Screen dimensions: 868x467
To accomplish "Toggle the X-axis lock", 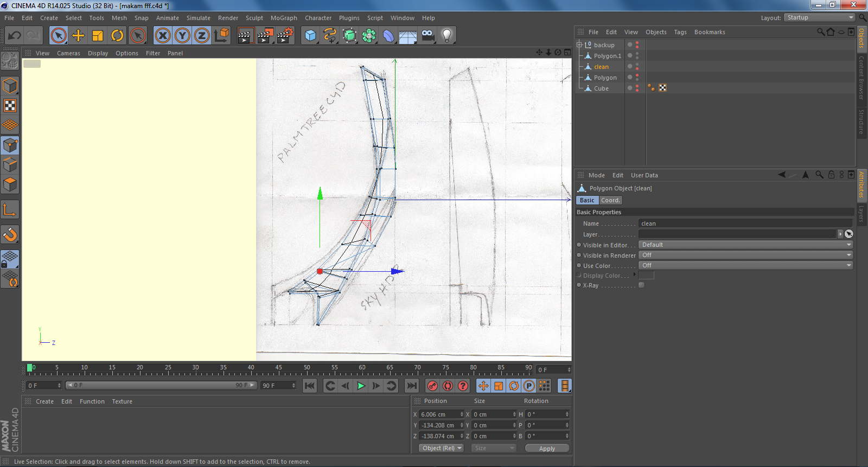I will [162, 36].
